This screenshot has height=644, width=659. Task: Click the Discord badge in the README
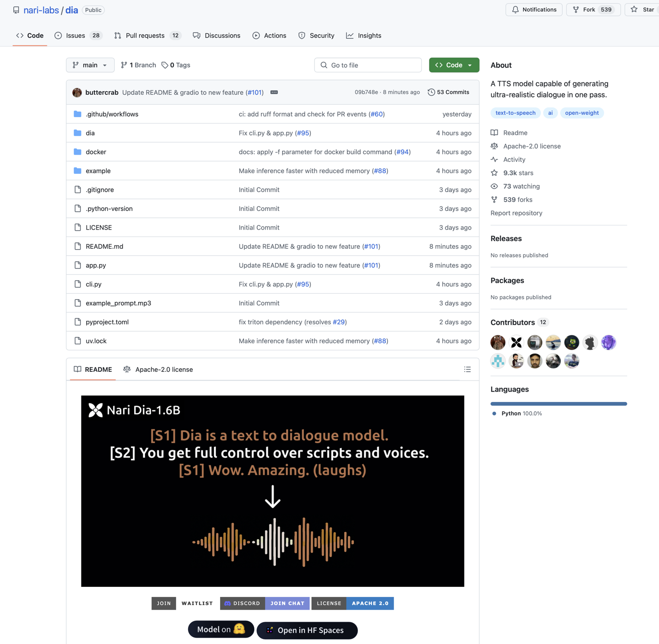click(242, 603)
